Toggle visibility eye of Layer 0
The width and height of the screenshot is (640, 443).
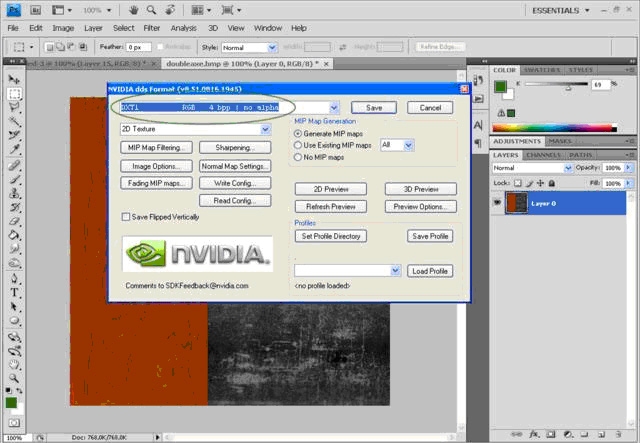pyautogui.click(x=497, y=203)
